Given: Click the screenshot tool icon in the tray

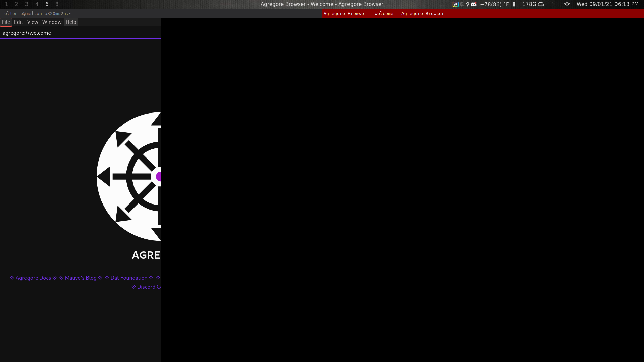Looking at the screenshot, I should coord(455,4).
